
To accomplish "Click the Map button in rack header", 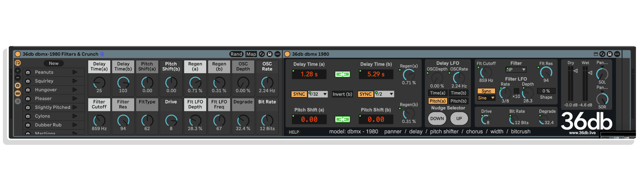I will coord(251,54).
